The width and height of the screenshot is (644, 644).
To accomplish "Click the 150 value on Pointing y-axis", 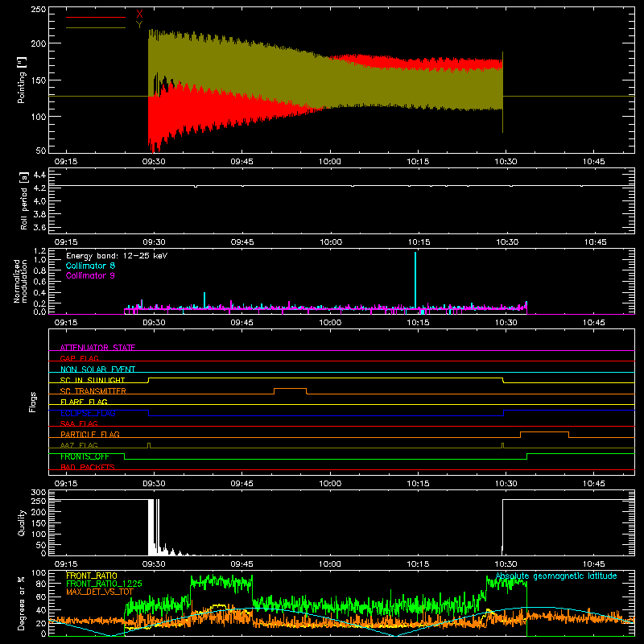I will click(39, 80).
